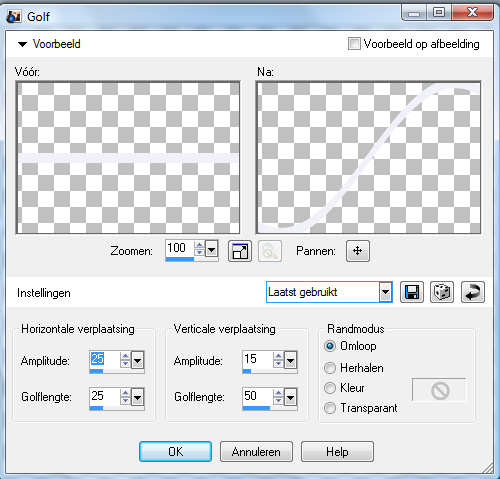Click the Golf dialog title bar application icon
Viewport: 500px width, 479px height.
point(14,16)
